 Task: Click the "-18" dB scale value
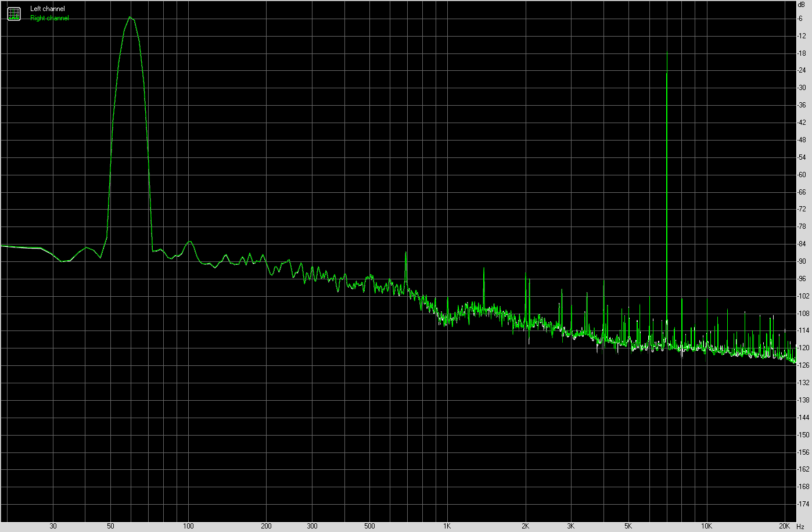click(802, 53)
